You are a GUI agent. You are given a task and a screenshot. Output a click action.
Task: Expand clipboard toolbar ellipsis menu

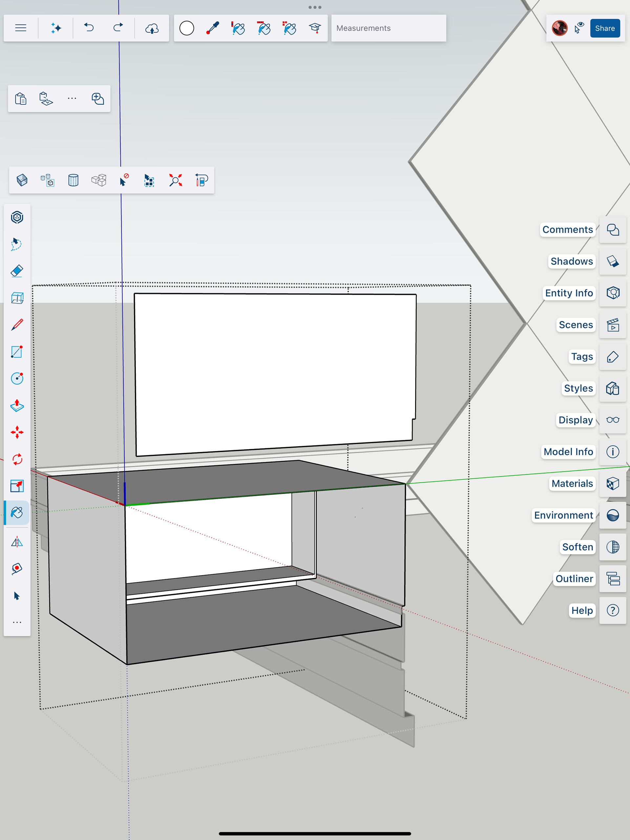tap(72, 99)
